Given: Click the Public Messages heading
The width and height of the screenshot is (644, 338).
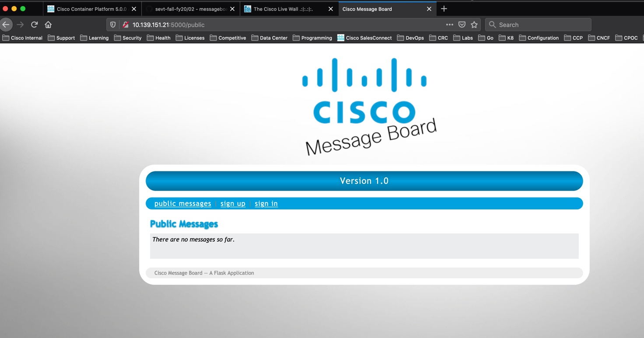Looking at the screenshot, I should [x=184, y=224].
